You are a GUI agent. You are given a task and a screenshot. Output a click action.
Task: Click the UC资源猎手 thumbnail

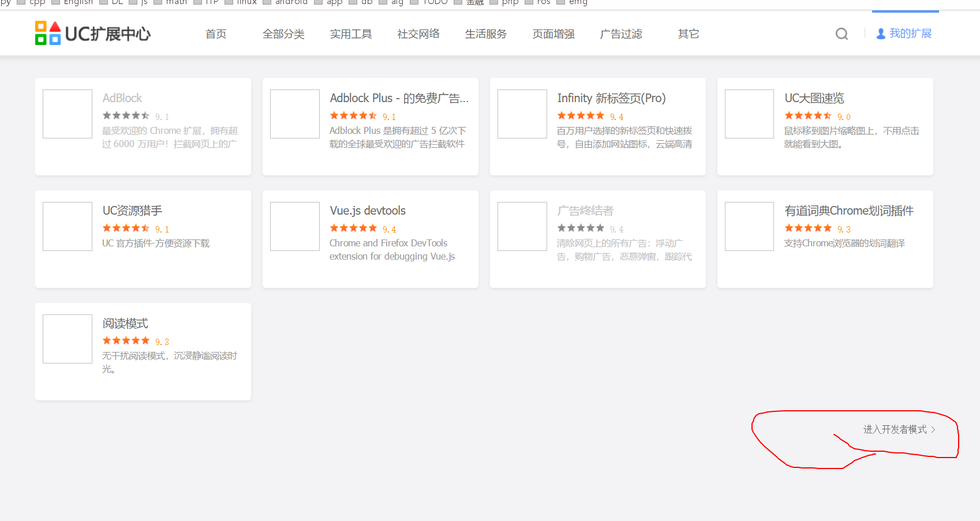(x=68, y=226)
